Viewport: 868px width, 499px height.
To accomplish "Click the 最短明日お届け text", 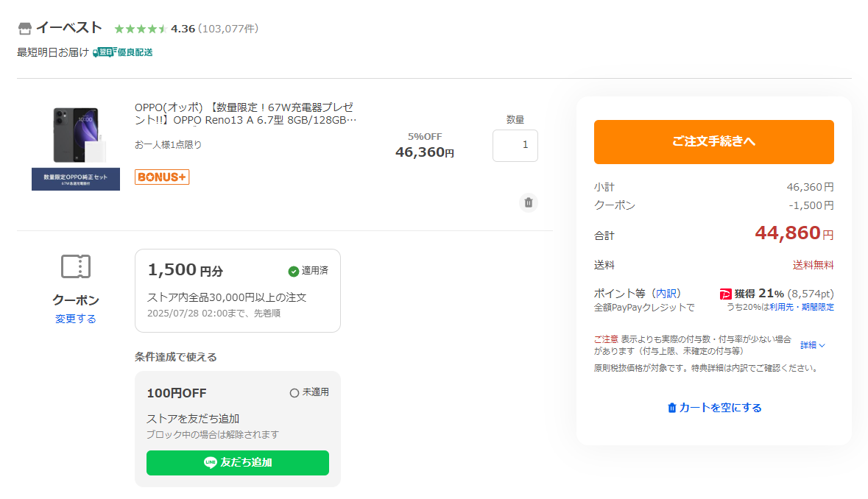I will 52,52.
